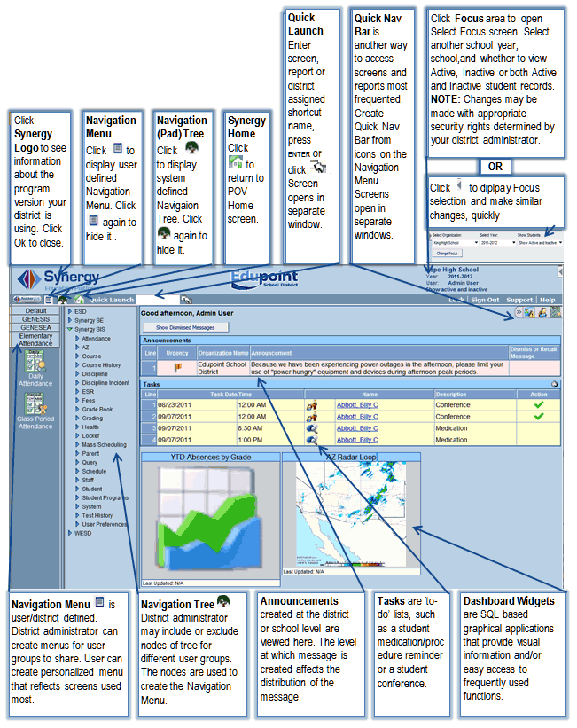This screenshot has width=577, height=728.
Task: Select Mass Scheduling label in tree
Action: click(x=104, y=444)
